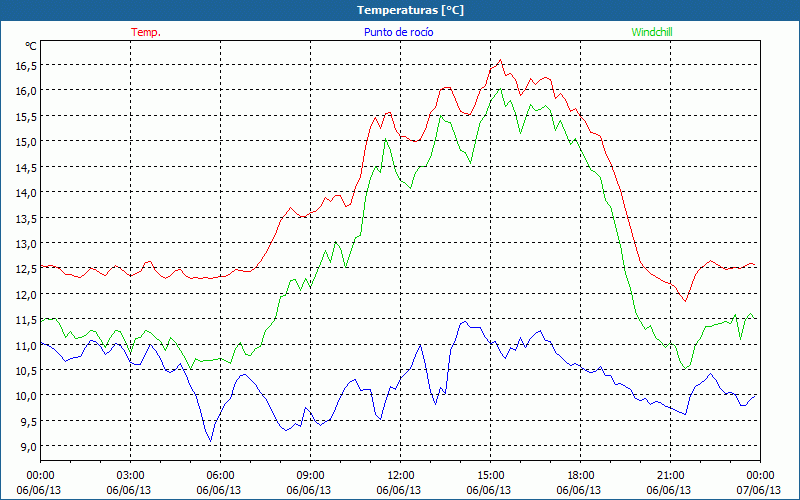
Task: Click the blue dew point minimum before 06:00
Action: pyautogui.click(x=210, y=441)
